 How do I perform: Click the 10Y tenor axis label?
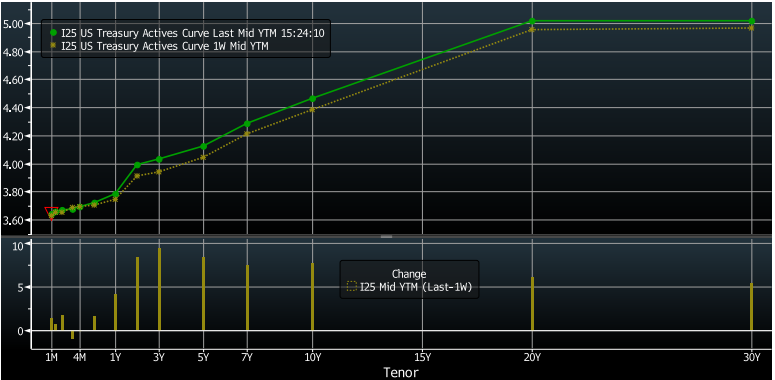point(312,357)
